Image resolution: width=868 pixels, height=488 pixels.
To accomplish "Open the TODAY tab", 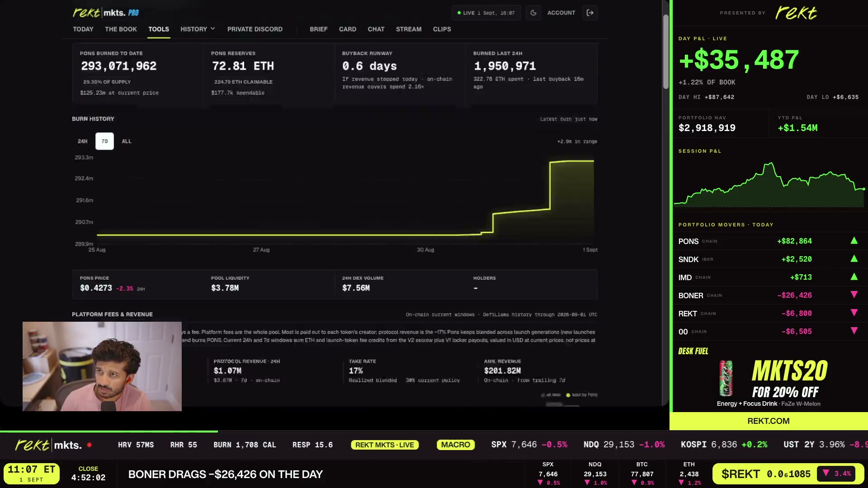I will click(83, 29).
